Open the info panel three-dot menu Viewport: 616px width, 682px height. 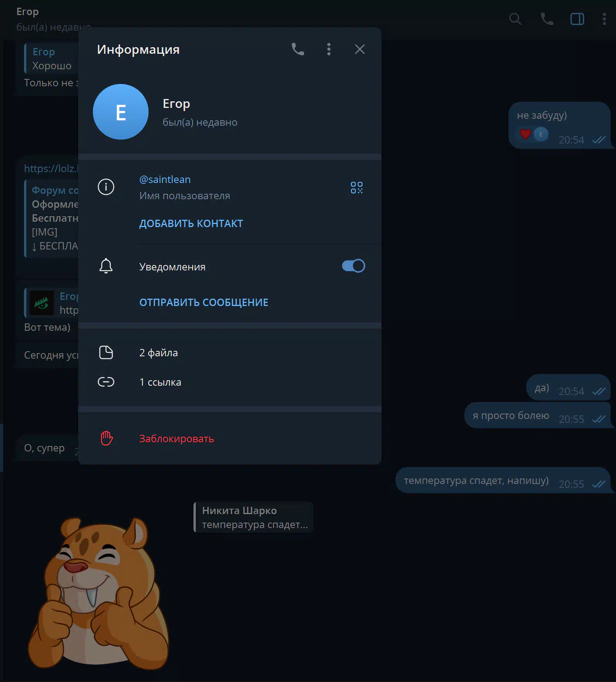(x=329, y=49)
